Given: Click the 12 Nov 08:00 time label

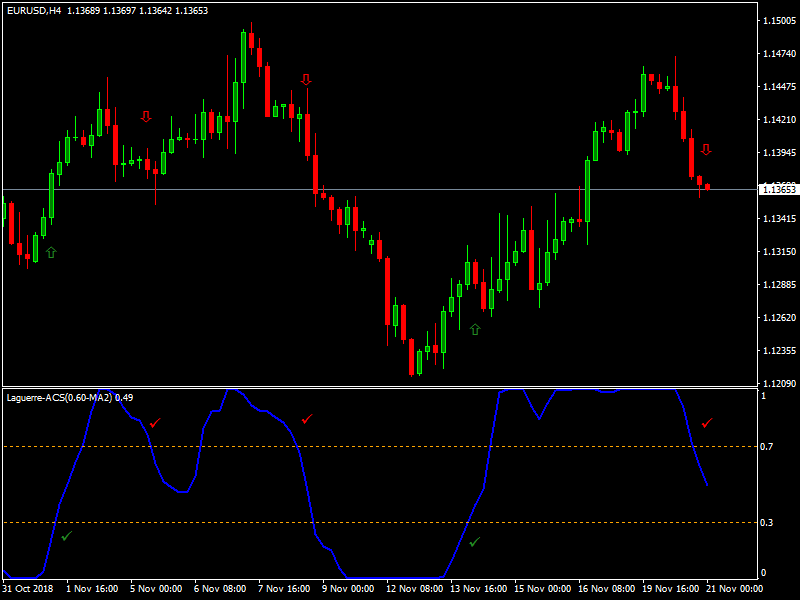Looking at the screenshot, I should (x=414, y=589).
